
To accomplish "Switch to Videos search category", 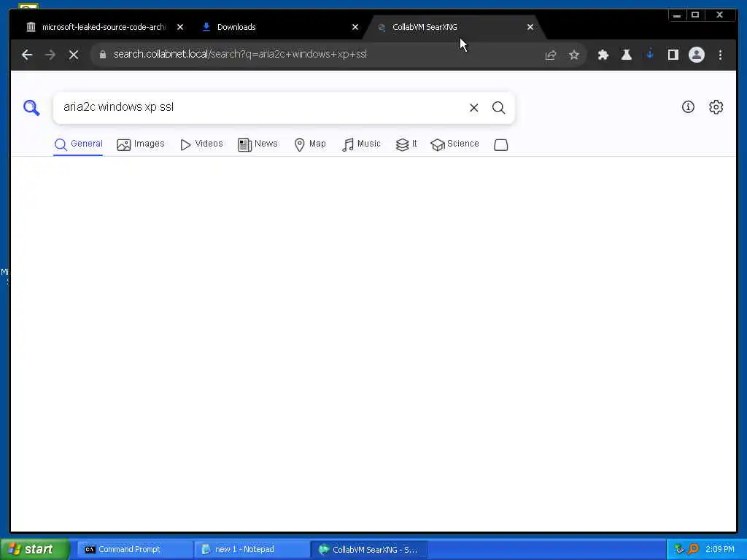I will pos(201,144).
